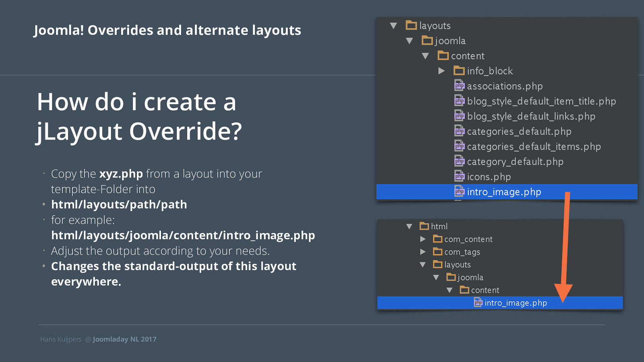Select category_default.php file name
Viewport: 644px width, 362px height.
515,162
